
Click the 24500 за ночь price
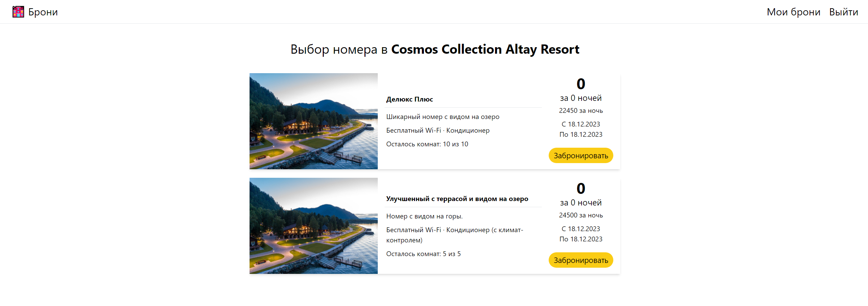(580, 215)
